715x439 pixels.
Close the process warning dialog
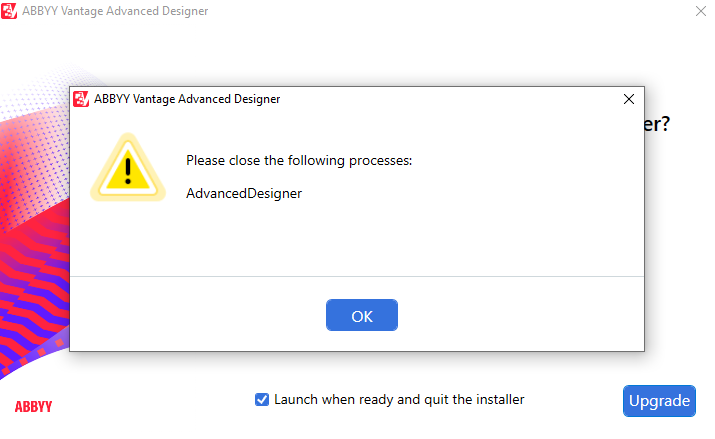pyautogui.click(x=629, y=99)
